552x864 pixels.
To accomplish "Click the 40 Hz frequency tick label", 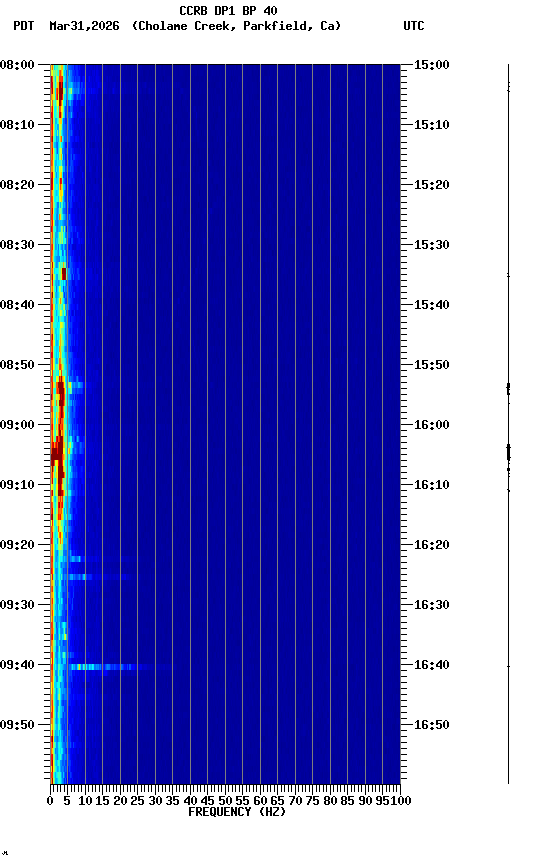I will [190, 801].
